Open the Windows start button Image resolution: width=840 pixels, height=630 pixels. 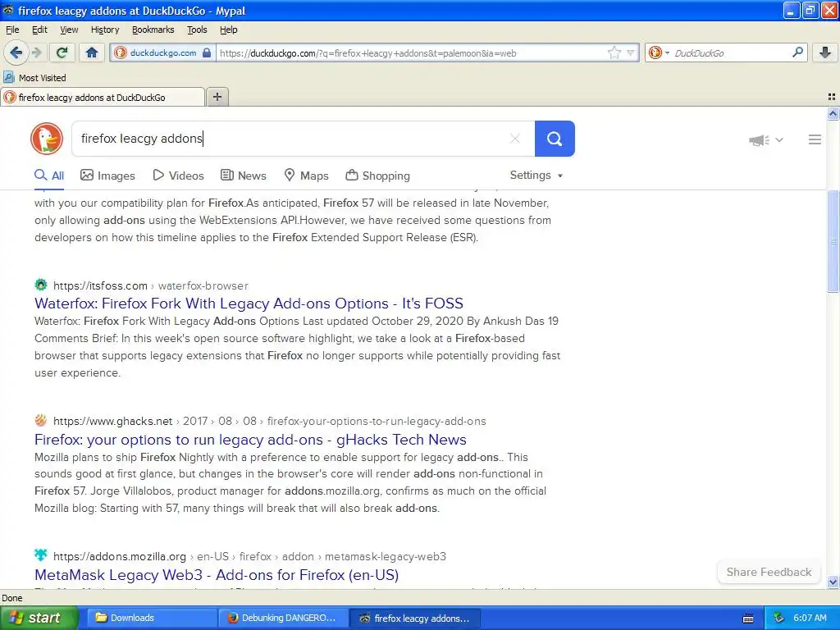click(x=39, y=618)
